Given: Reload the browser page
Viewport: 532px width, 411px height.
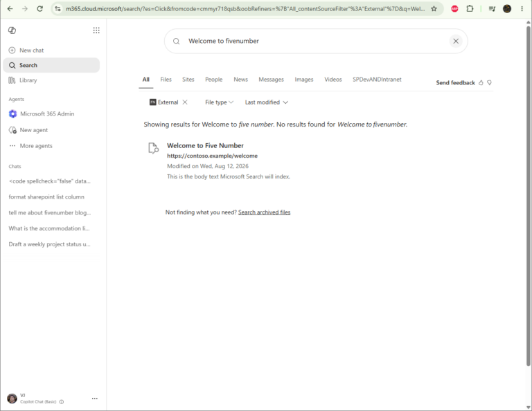Looking at the screenshot, I should [x=39, y=9].
